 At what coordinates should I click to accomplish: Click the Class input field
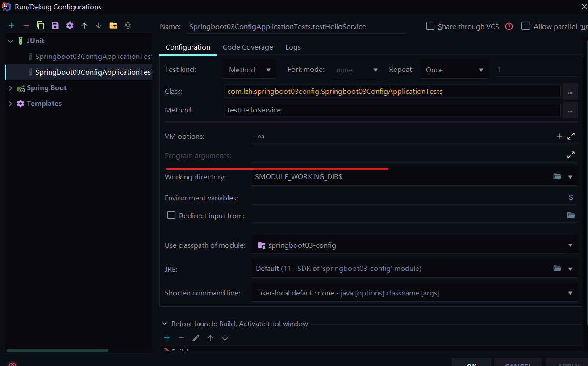[x=392, y=91]
